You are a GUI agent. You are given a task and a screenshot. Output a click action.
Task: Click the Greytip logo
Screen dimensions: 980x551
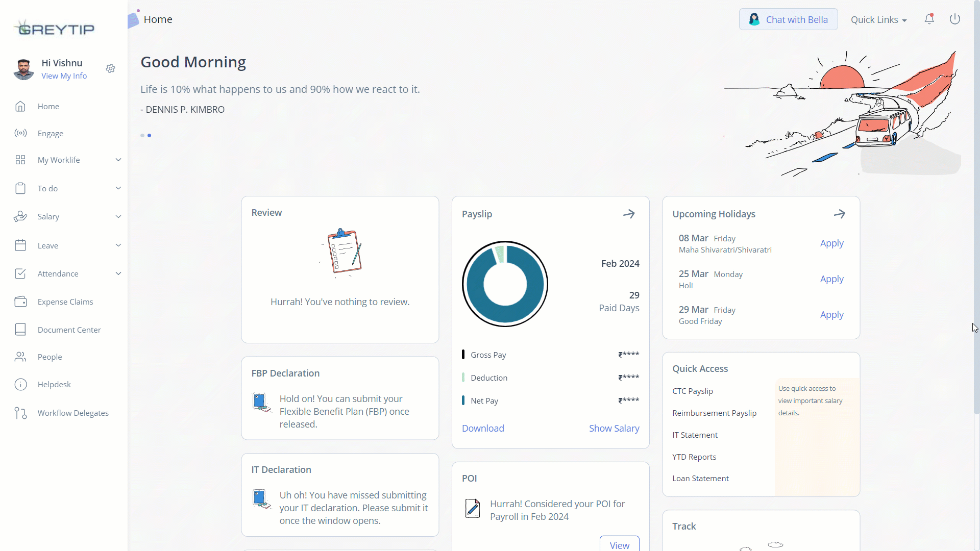[54, 29]
